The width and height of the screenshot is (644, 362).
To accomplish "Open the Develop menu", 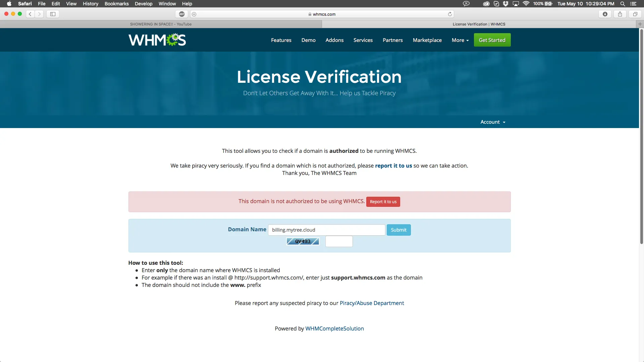I will pos(144,4).
